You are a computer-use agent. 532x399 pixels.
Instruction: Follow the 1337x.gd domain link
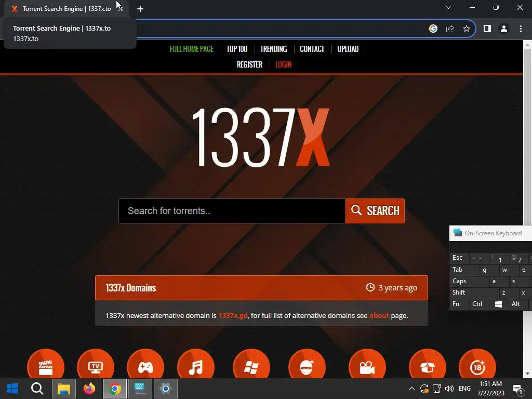233,315
